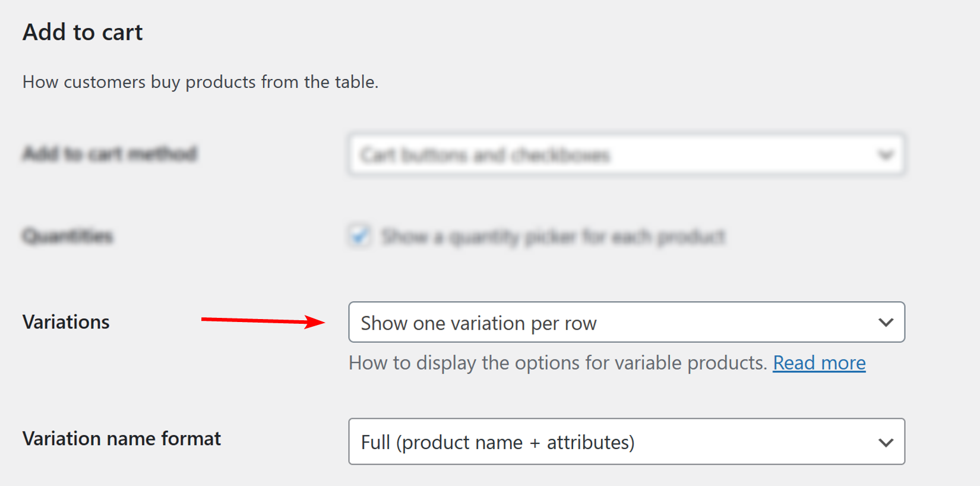The width and height of the screenshot is (980, 486).
Task: Uncheck Show a quantity picker for each product
Action: (x=359, y=236)
